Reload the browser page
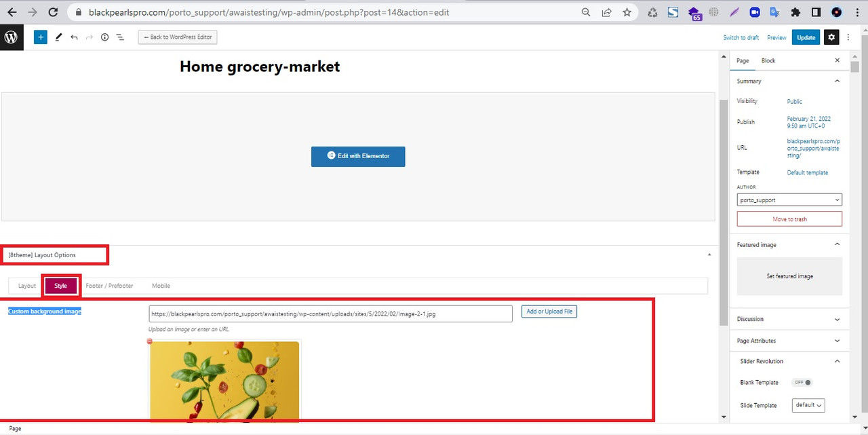The height and width of the screenshot is (435, 868). point(53,12)
